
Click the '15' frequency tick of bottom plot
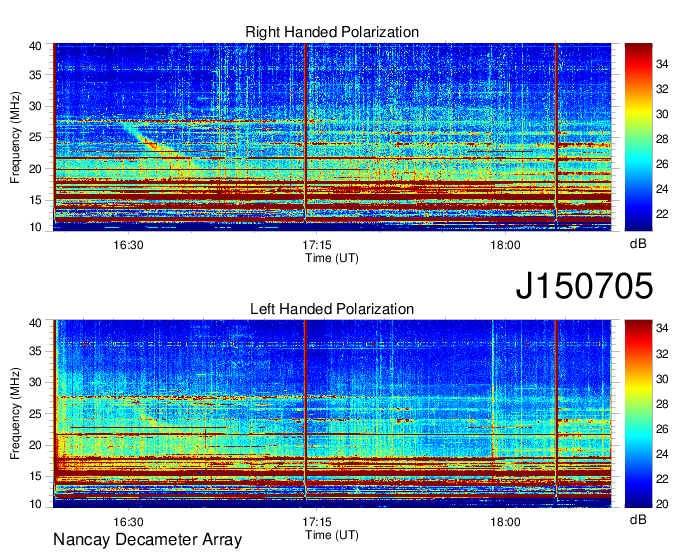[35, 476]
